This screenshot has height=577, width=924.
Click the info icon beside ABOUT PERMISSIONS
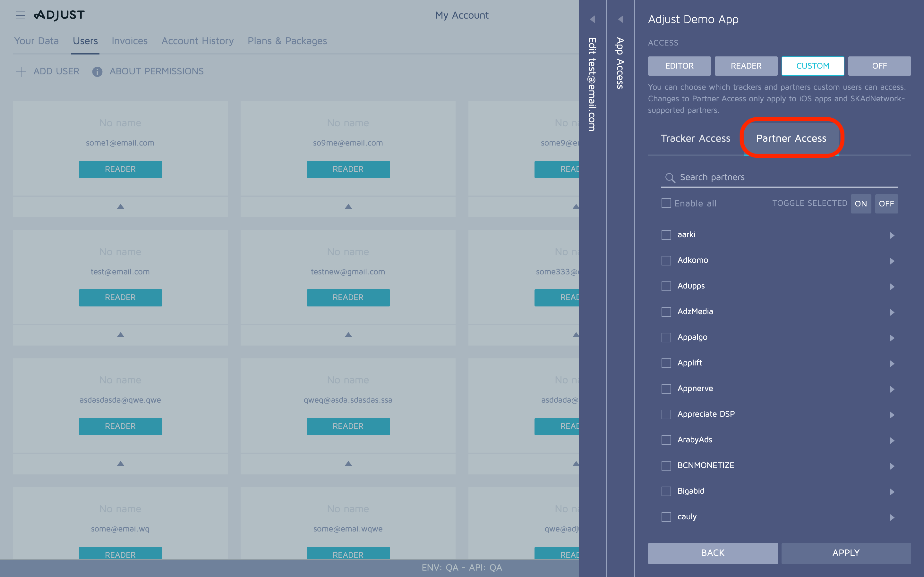[x=97, y=72]
